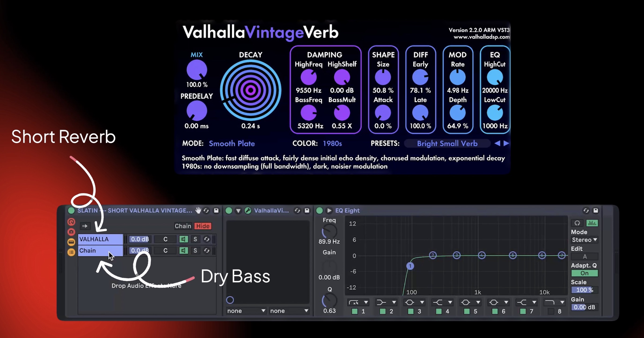This screenshot has width=644, height=338.
Task: Turn off Adaptive Q
Action: [585, 273]
